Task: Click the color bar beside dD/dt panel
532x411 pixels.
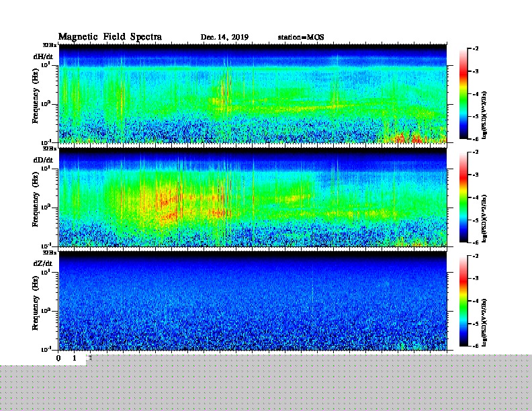Action: [x=463, y=197]
